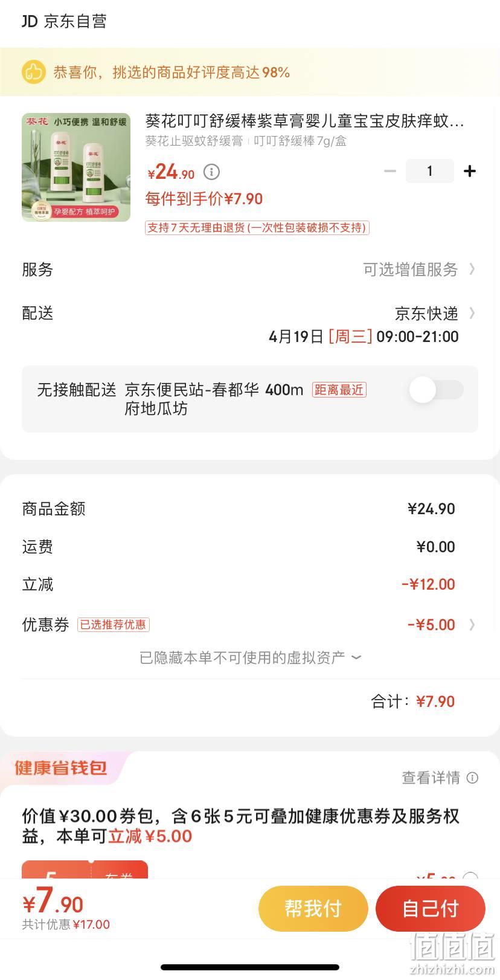The image size is (500, 980).
Task: Open 京东快递 delivery options chevron
Action: [472, 313]
